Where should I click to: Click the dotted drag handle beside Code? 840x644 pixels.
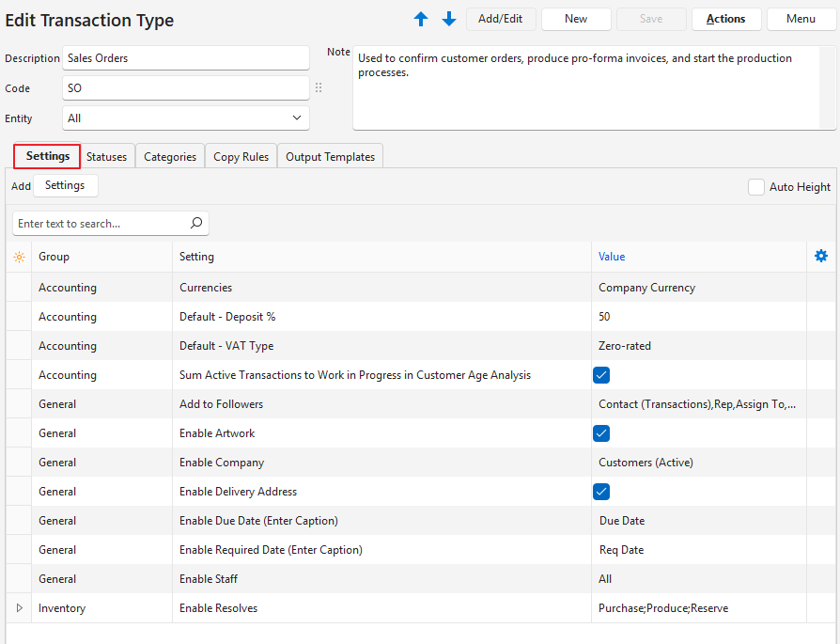tap(319, 87)
